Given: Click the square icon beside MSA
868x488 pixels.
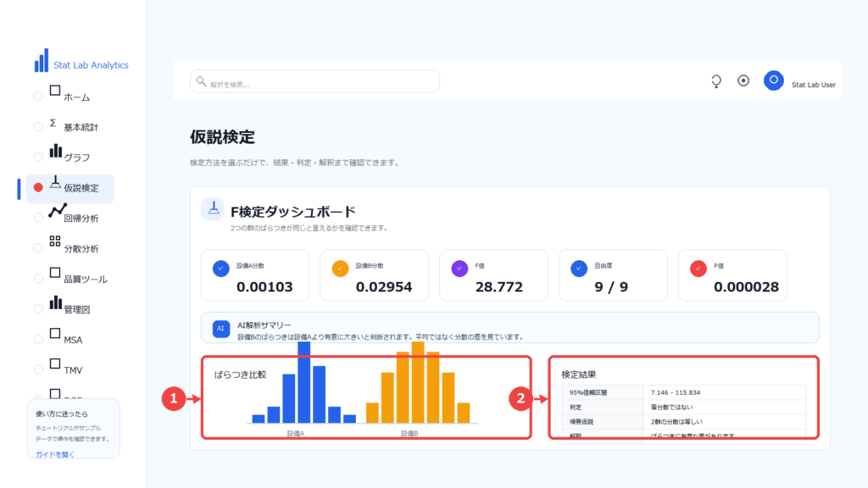Looking at the screenshot, I should (55, 333).
